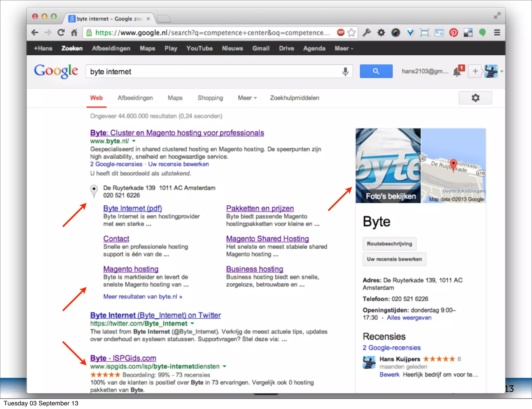This screenshot has height=409, width=532.
Task: Bookmark page with the star icon
Action: 351,32
